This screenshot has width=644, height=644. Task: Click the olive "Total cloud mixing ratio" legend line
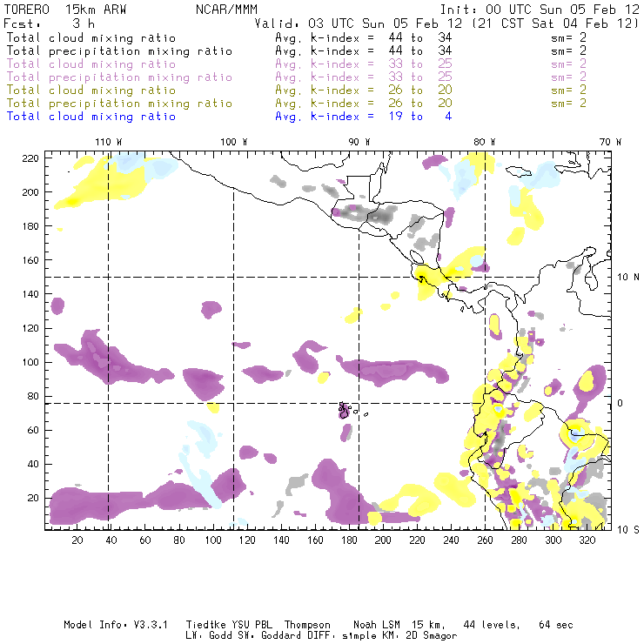click(x=91, y=91)
